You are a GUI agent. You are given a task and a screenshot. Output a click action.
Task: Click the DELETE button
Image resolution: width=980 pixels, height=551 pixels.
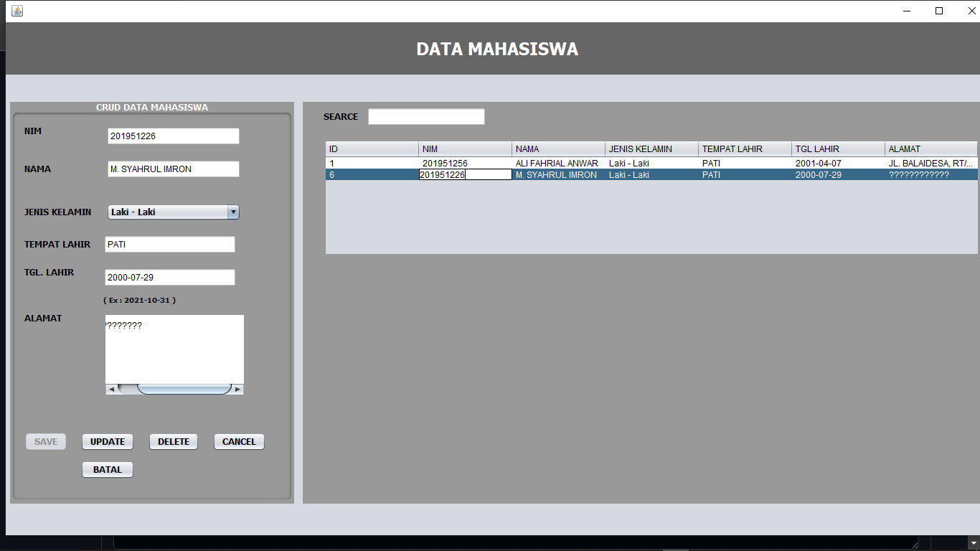pos(173,441)
